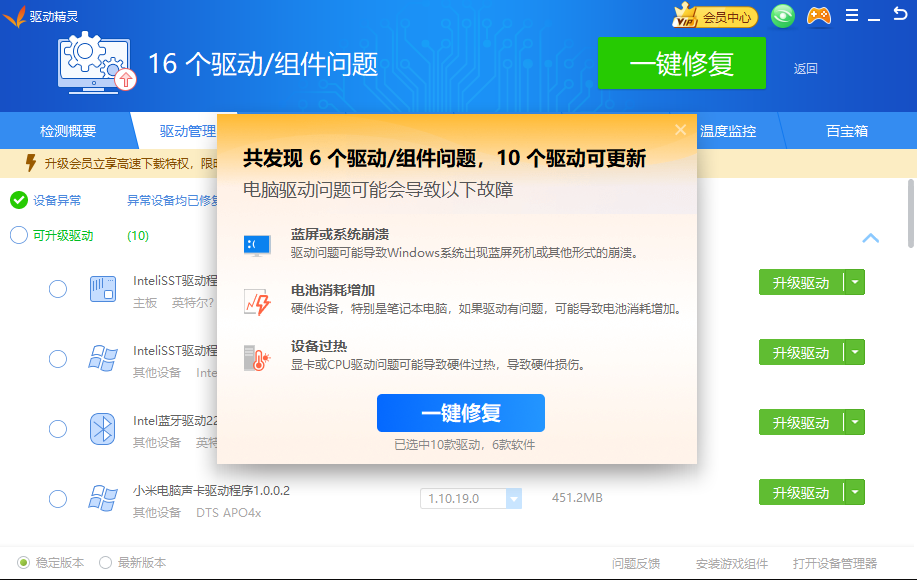Select the 可升级驱动 group checkbox
This screenshot has height=580, width=917.
point(19,235)
